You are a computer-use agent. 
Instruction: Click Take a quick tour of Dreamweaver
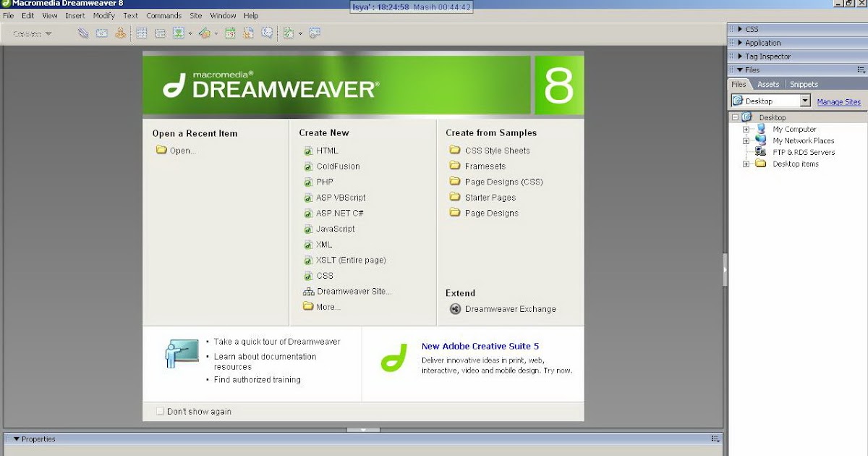277,342
